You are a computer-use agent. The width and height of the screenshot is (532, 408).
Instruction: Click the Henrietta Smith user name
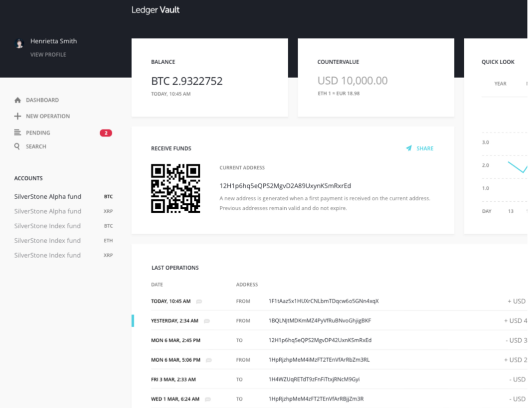[x=54, y=41]
